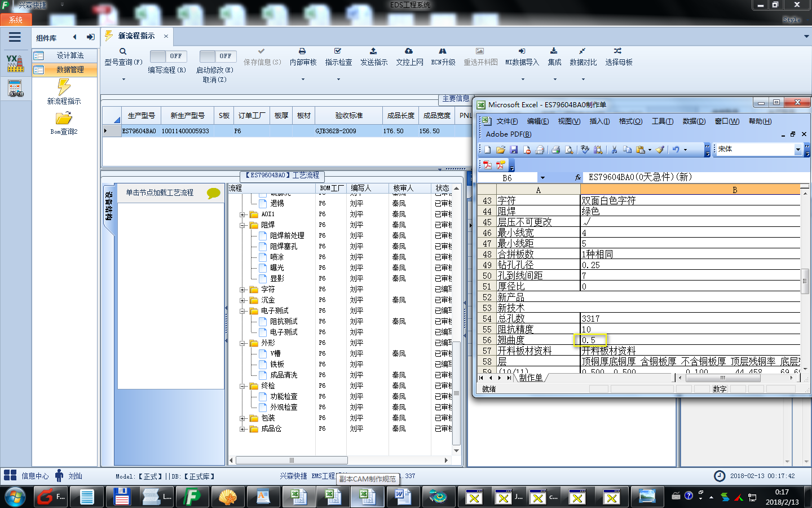Screen dimensions: 812x508
Task: Click the Convert to Adobe PDF icon
Action: point(487,165)
